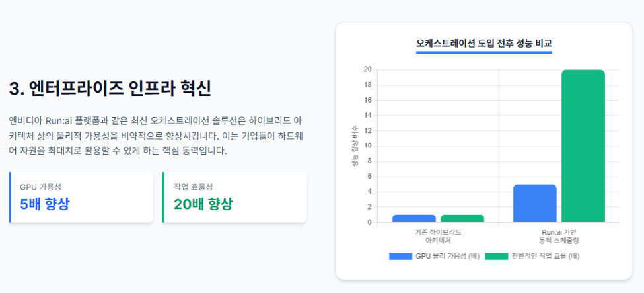Click the 오케스트레이션 도입 전후 성능 비교 title

coord(483,43)
